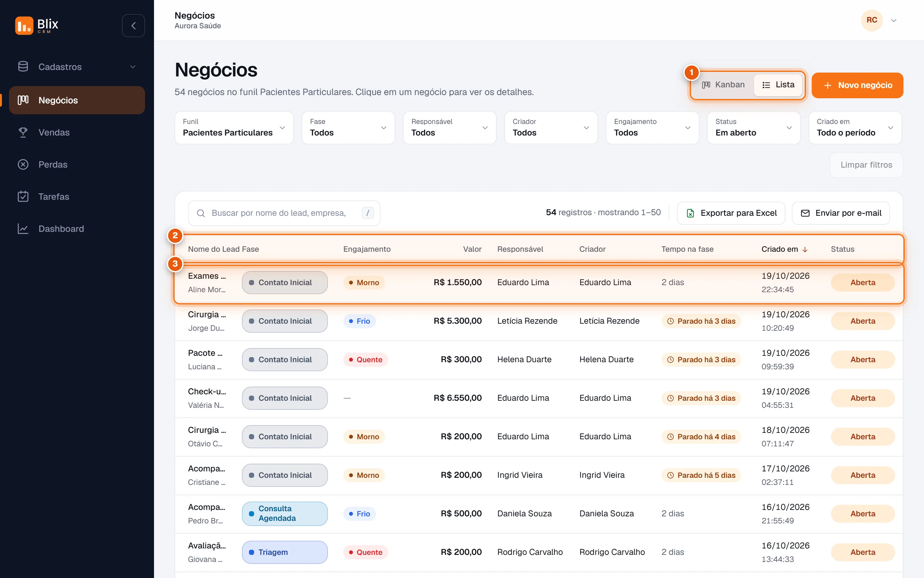The width and height of the screenshot is (924, 578).
Task: Open the Funil Pacientes Particulares dropdown
Action: point(234,128)
